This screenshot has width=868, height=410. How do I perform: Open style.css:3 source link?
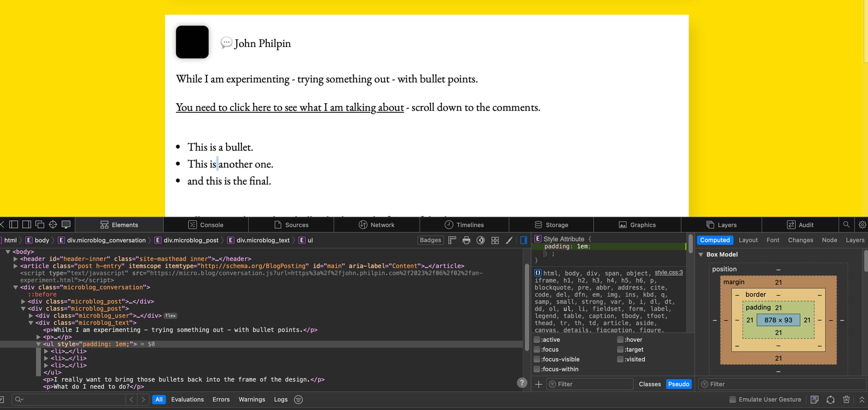[x=669, y=272]
